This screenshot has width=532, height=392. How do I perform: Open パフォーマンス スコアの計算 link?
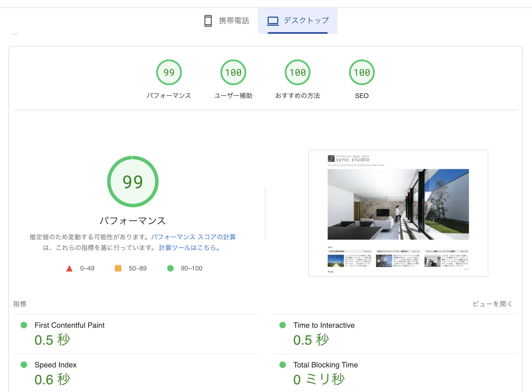coord(193,237)
